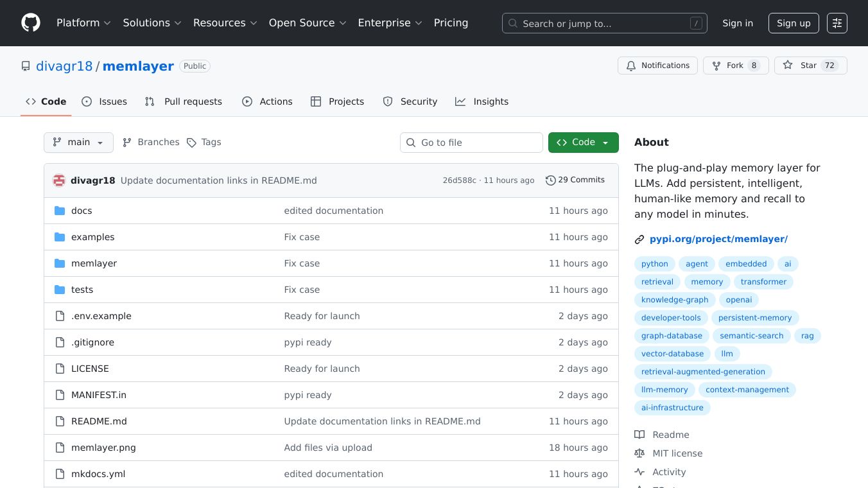Click the divagr18 avatar in commit row
Screen dimensions: 868x488
[x=59, y=180]
